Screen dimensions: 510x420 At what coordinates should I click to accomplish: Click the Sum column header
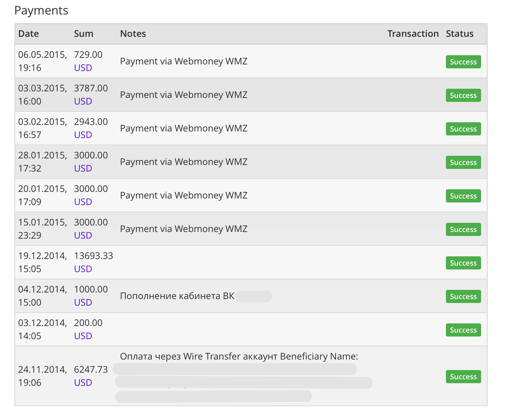83,34
